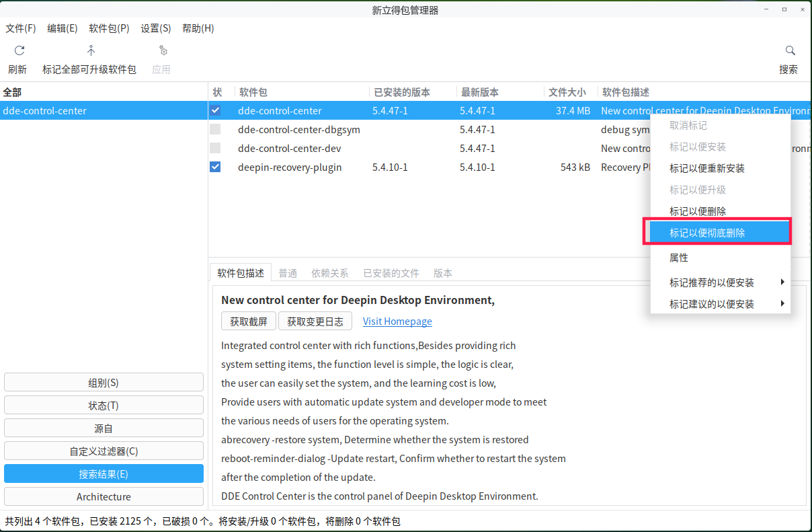812x532 pixels.
Task: Toggle status checkbox for dde-control-center-dev
Action: click(215, 148)
